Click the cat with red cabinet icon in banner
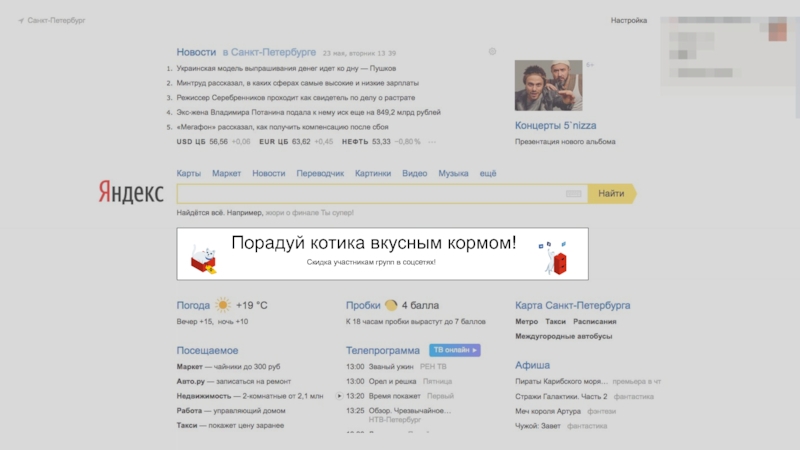The image size is (800, 450). point(554,258)
